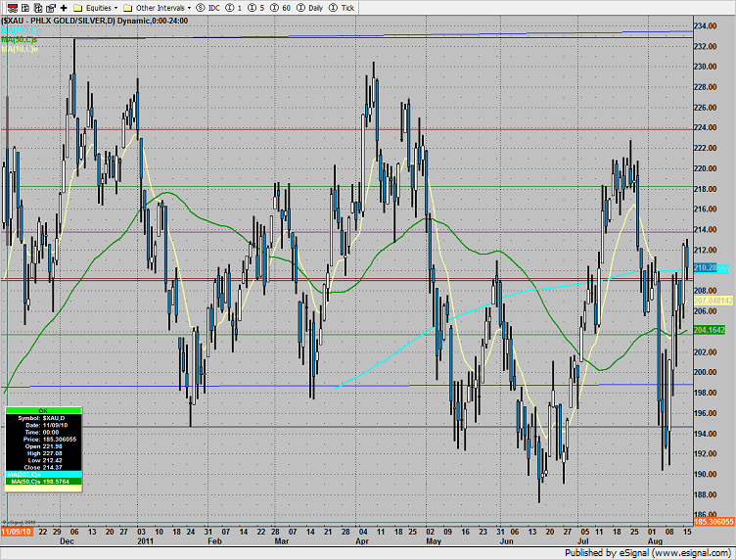Click the Equities folder icon
The image size is (736, 560).
[78, 8]
